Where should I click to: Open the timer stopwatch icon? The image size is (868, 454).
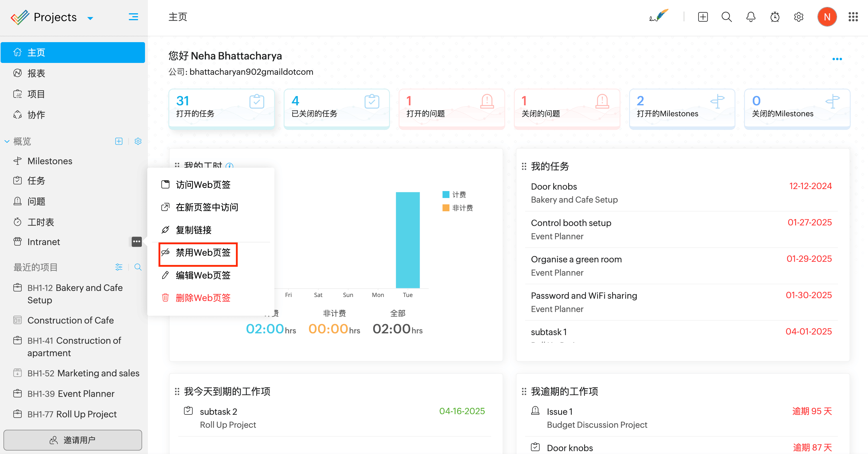click(775, 17)
